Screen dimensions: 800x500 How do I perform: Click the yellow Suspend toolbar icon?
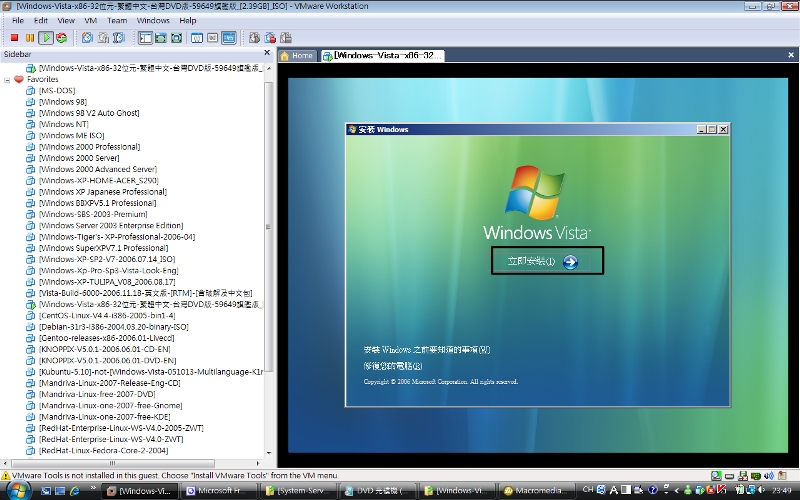30,38
